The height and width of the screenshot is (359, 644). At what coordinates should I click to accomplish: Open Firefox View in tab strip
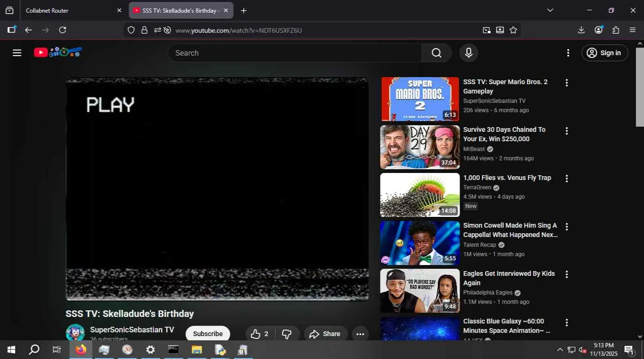[x=9, y=10]
